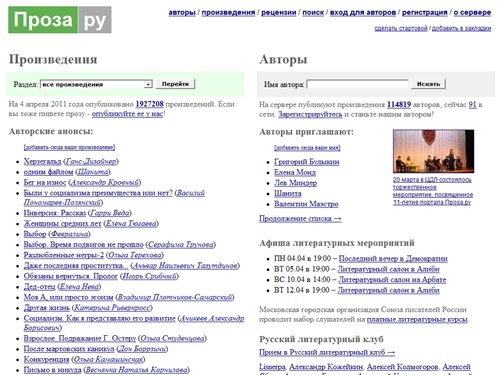
Task: Open 'Социализм. Как я представляю его развитие'
Action: tap(99, 318)
